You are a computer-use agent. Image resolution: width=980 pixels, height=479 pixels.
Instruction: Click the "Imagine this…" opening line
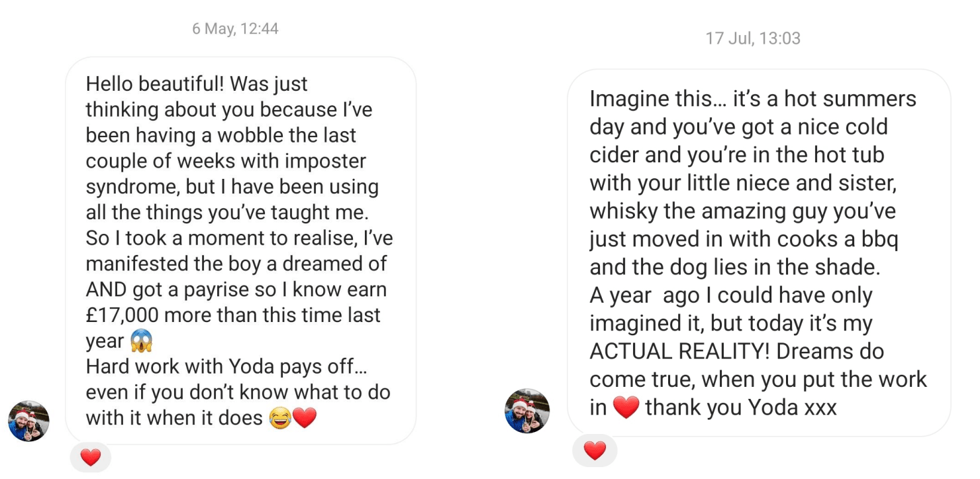point(654,99)
